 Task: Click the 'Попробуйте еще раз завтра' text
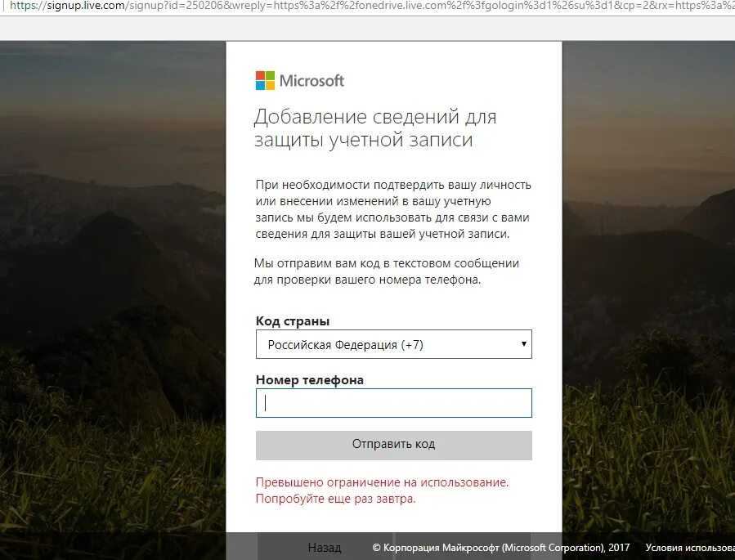pyautogui.click(x=336, y=499)
